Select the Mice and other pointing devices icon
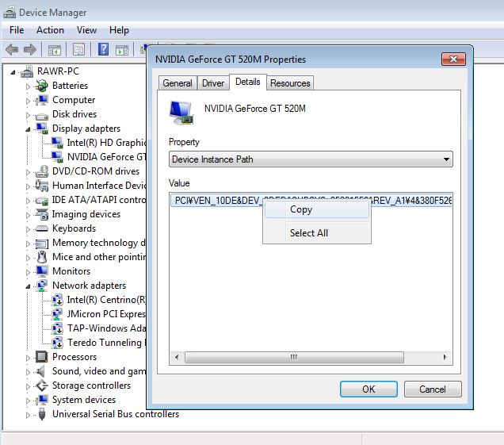 42,257
